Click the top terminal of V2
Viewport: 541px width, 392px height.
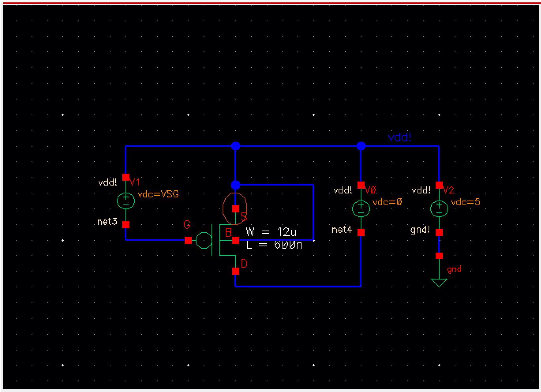point(439,185)
